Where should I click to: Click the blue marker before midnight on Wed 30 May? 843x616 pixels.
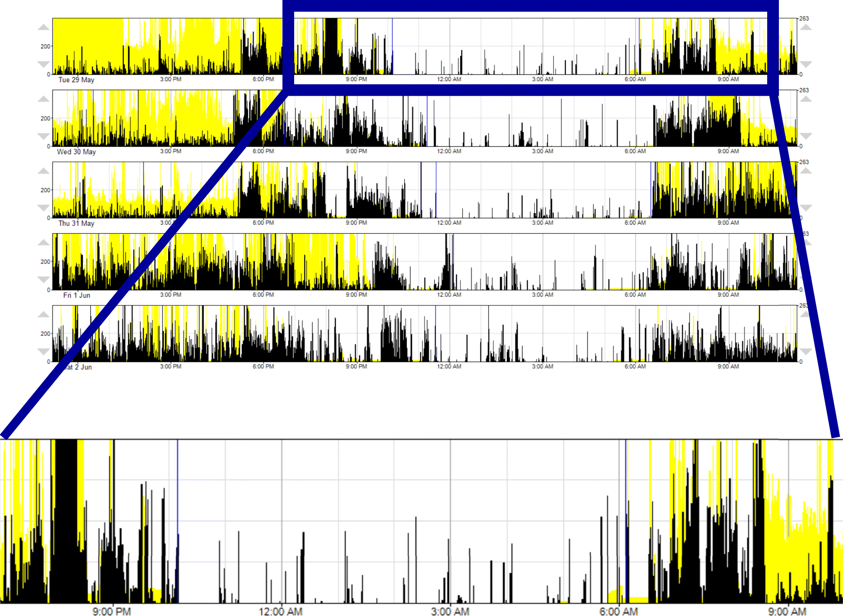(x=427, y=118)
